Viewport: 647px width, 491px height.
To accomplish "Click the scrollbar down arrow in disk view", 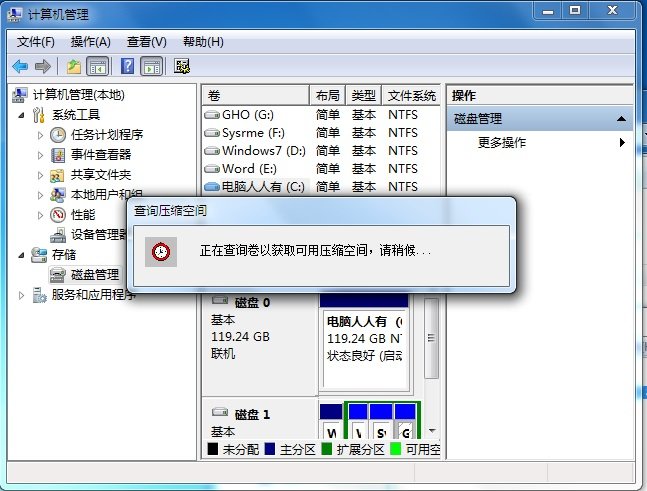I will (x=432, y=431).
